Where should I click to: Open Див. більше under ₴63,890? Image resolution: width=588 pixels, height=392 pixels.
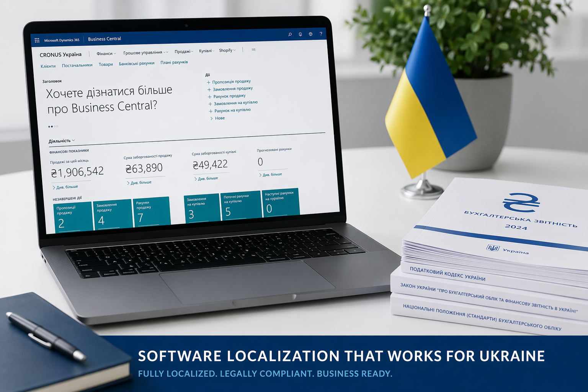139,183
